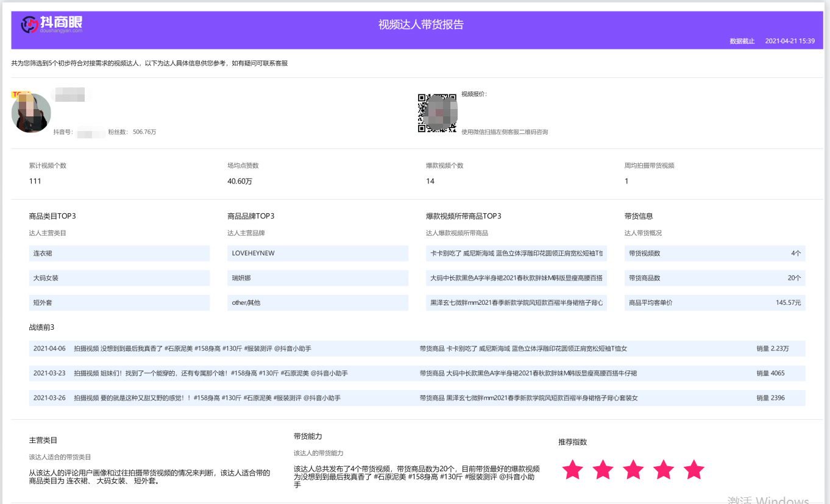
Task: Click the 商品类目TOP3 heading
Action: [x=52, y=216]
